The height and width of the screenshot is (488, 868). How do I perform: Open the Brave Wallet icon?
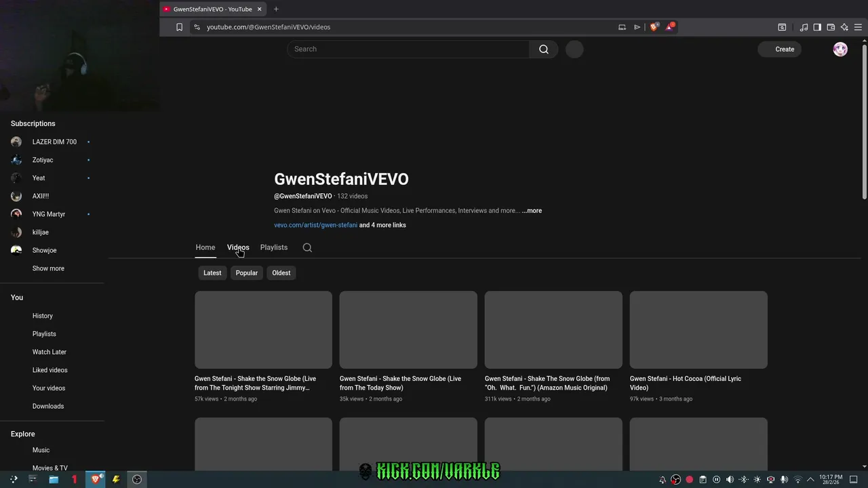tap(831, 27)
